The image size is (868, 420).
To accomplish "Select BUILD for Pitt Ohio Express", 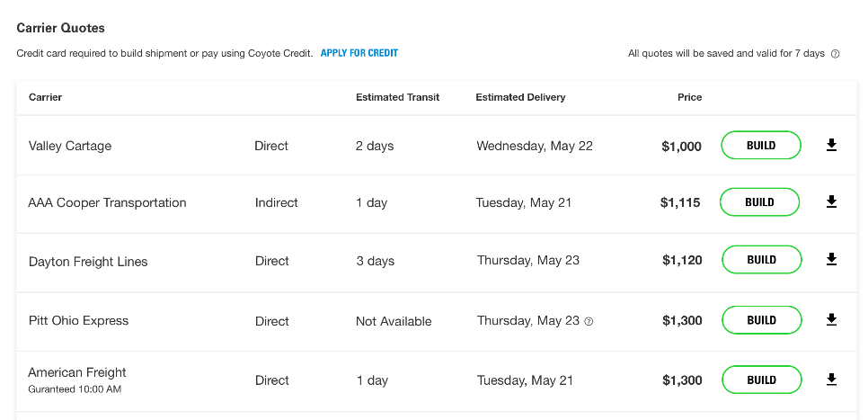I will (760, 320).
